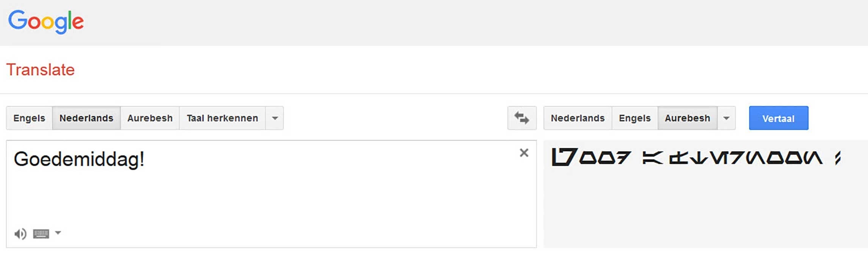The width and height of the screenshot is (868, 262).
Task: Select Nederlands as source language
Action: (86, 118)
